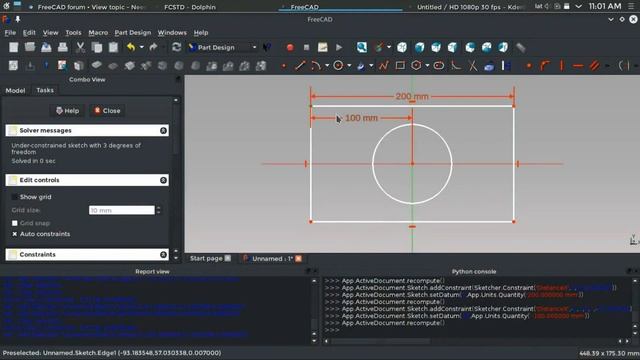Start macro recording with red dot
The height and width of the screenshot is (360, 640).
[290, 47]
